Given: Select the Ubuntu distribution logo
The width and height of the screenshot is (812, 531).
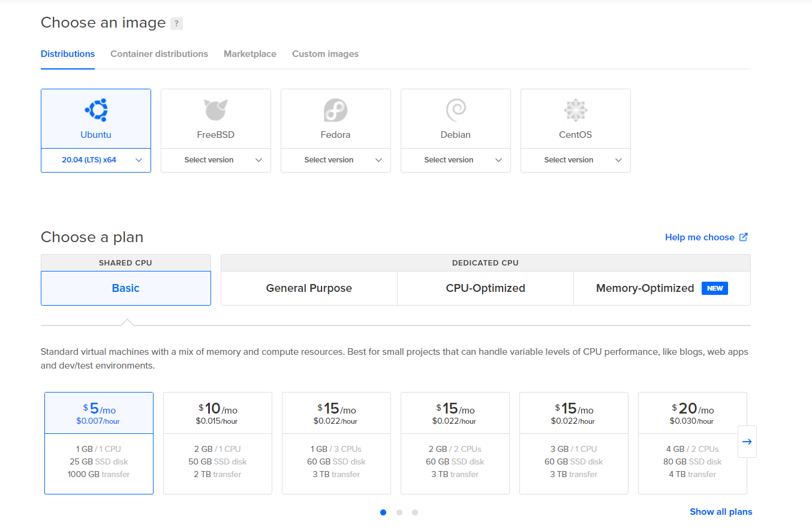Looking at the screenshot, I should coord(96,110).
